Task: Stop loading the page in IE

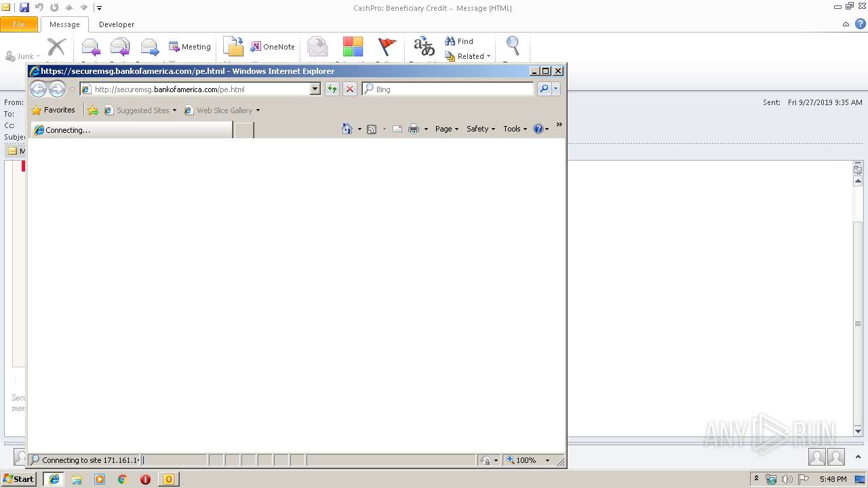Action: [350, 89]
